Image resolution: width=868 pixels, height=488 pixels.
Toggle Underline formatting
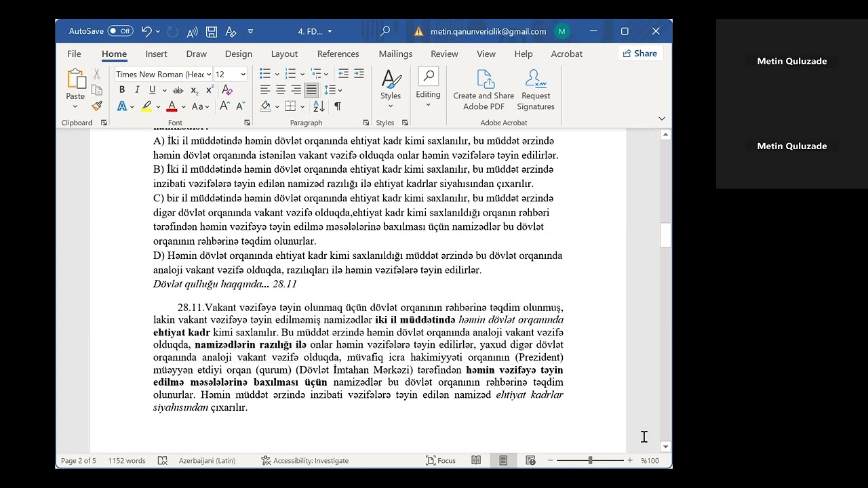tap(152, 90)
